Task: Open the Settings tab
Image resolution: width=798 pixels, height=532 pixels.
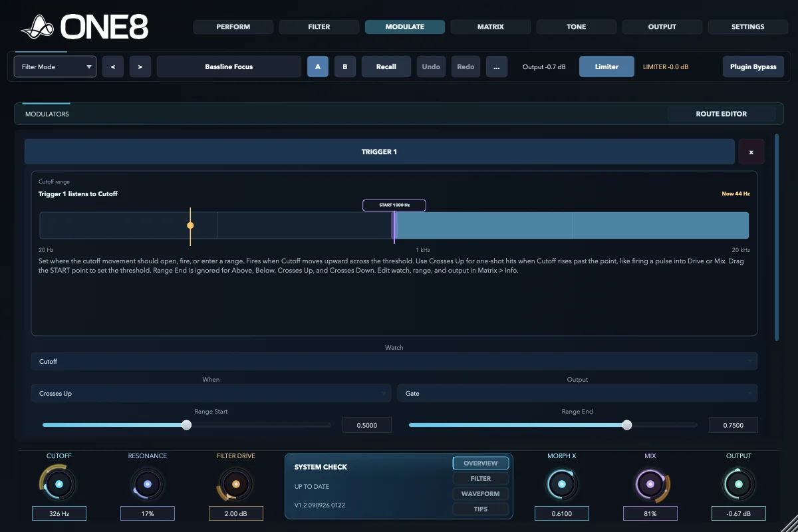Action: [x=748, y=27]
